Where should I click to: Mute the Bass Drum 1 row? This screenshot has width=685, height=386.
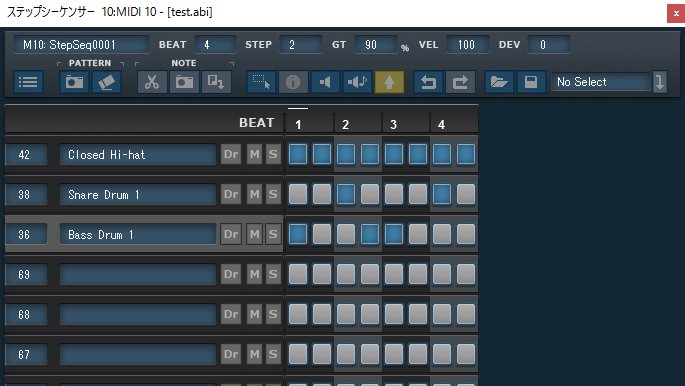[254, 234]
